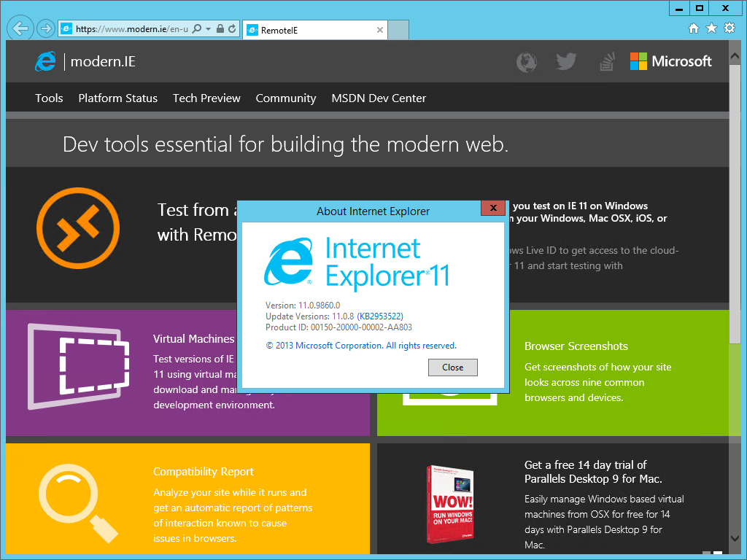This screenshot has height=560, width=747.
Task: Click the Stack Overflow icon in header
Action: click(x=608, y=62)
